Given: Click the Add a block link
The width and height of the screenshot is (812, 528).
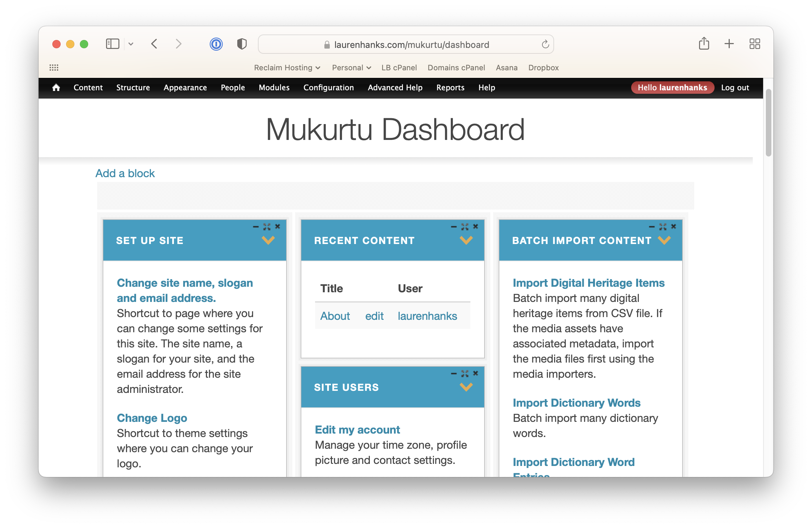Looking at the screenshot, I should click(125, 173).
